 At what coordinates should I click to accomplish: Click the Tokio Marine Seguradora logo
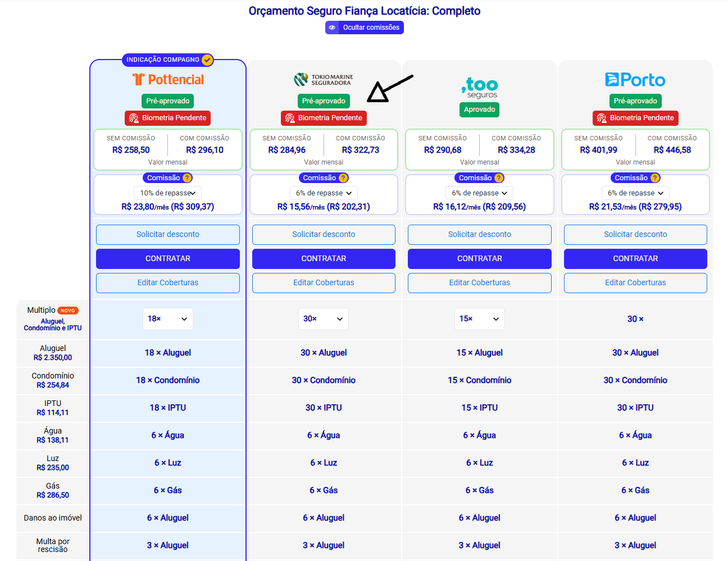coord(324,80)
